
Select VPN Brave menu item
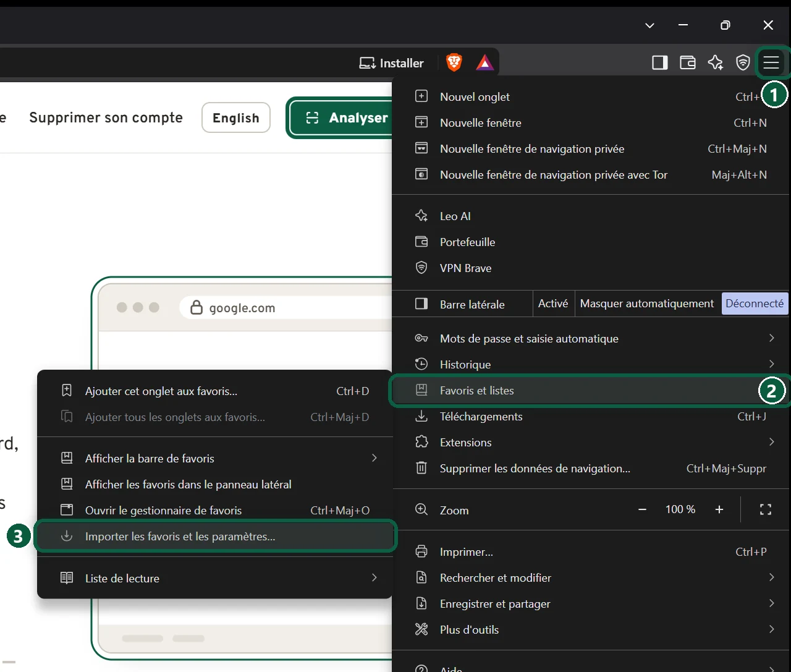click(x=590, y=268)
